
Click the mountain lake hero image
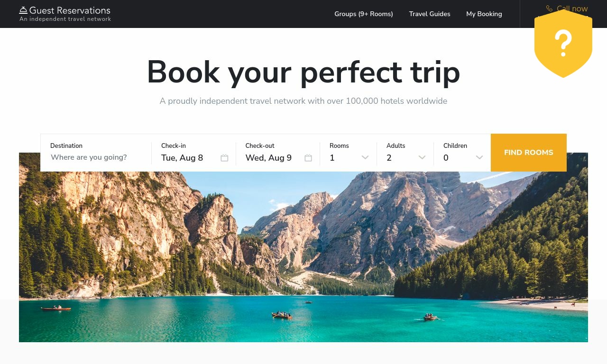tap(303, 256)
